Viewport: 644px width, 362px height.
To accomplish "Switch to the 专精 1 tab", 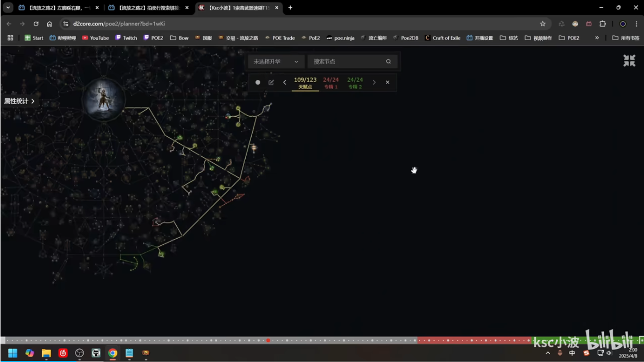I will click(331, 82).
